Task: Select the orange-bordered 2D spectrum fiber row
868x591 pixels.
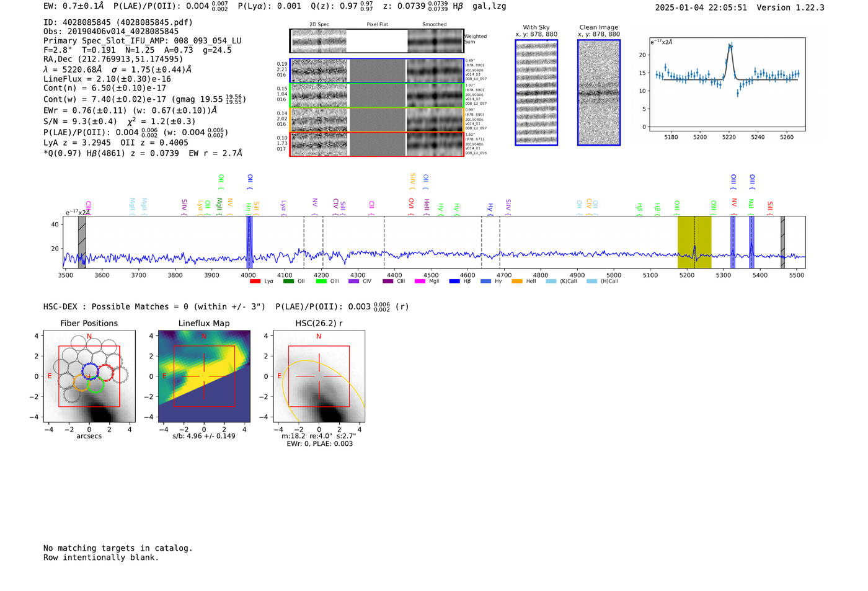Action: [x=377, y=120]
